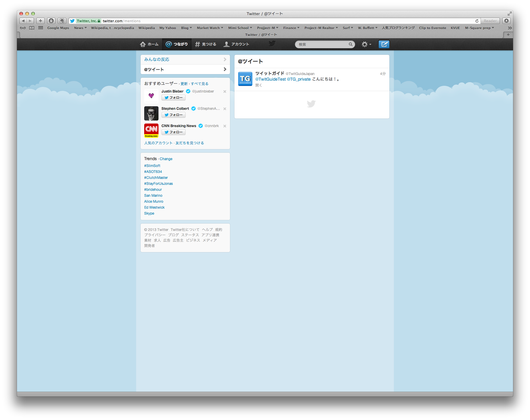Follow CNN Breaking News
This screenshot has width=530, height=420.
[x=173, y=132]
